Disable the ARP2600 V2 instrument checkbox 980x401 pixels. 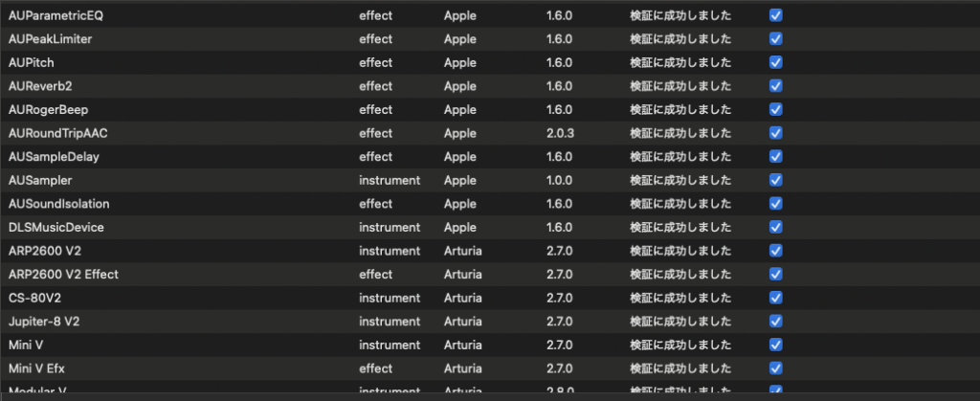[x=776, y=251]
